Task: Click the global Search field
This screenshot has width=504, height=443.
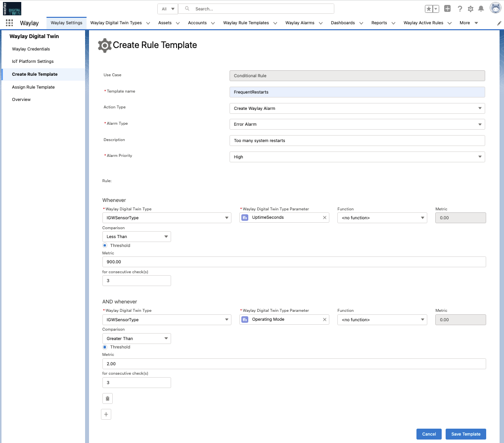Action: 256,9
